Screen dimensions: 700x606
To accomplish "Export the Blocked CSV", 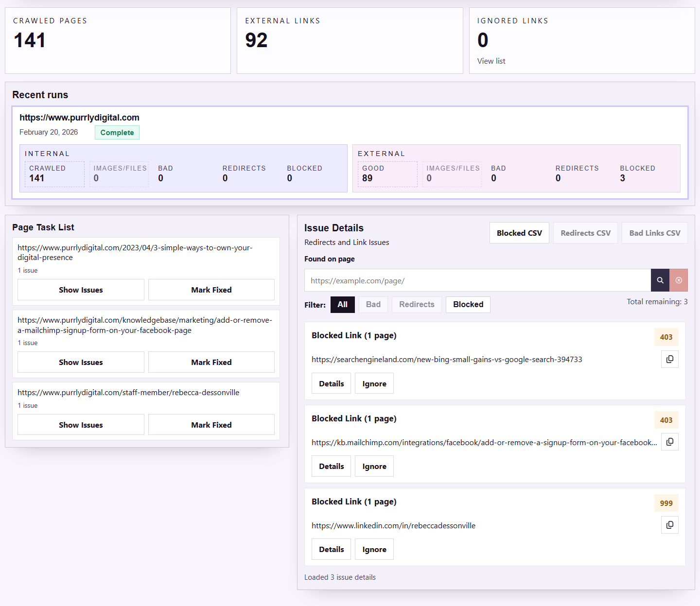I will (519, 233).
